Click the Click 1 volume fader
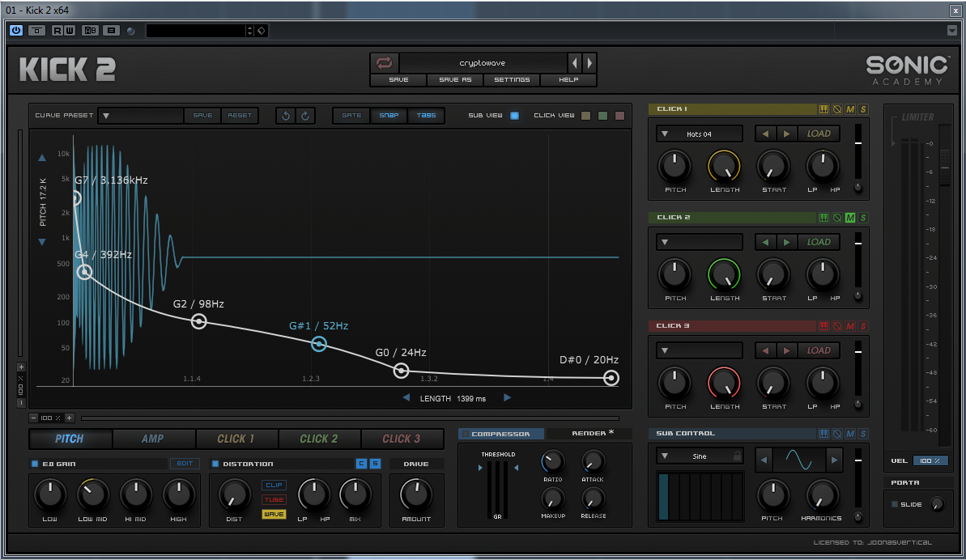966x560 pixels. click(x=858, y=142)
